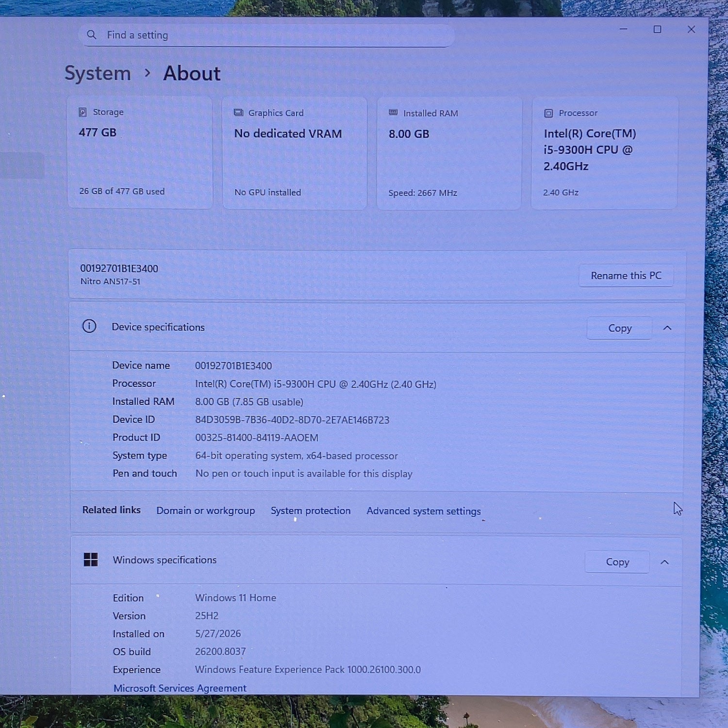Click the Experience label
Screen dimensions: 728x728
[x=136, y=670]
